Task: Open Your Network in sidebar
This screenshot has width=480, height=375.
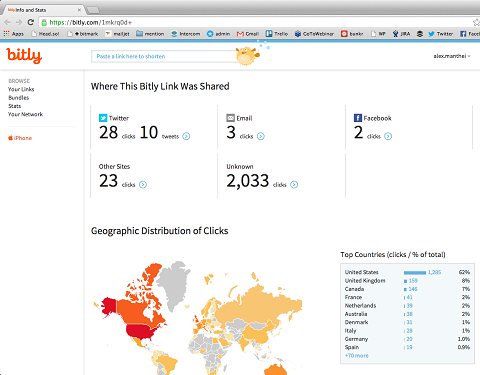Action: pos(25,114)
